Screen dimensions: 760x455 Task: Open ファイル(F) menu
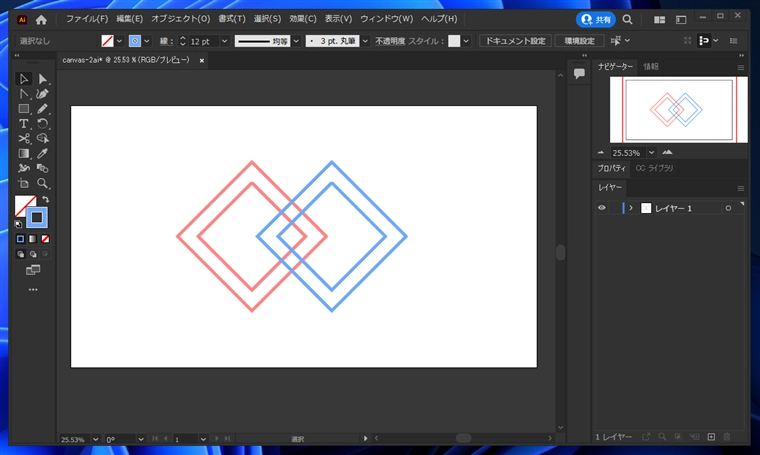click(87, 19)
